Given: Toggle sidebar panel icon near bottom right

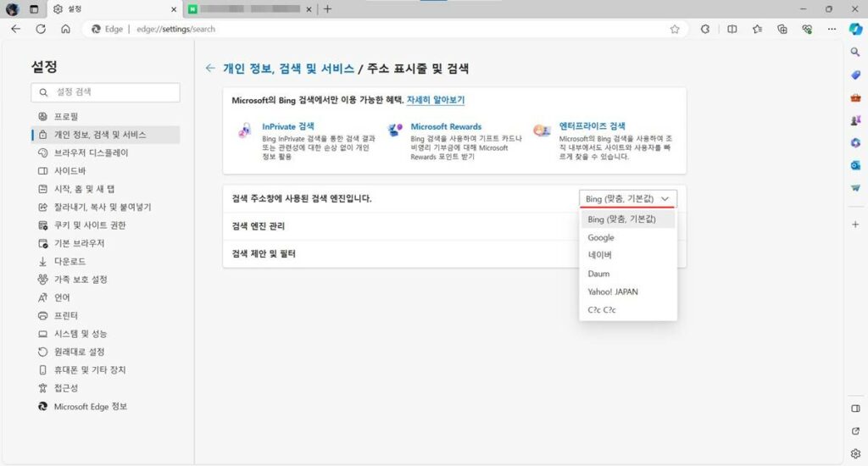Looking at the screenshot, I should pos(855,408).
